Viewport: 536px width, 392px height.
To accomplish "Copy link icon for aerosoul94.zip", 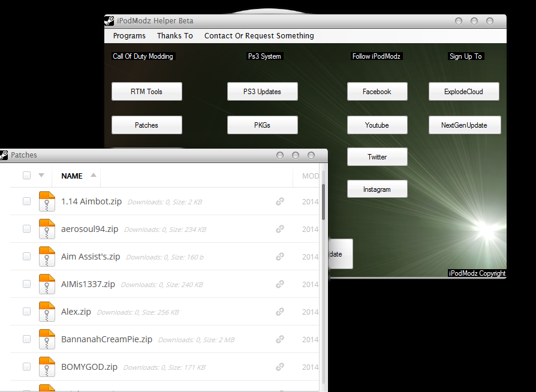I will pos(280,229).
